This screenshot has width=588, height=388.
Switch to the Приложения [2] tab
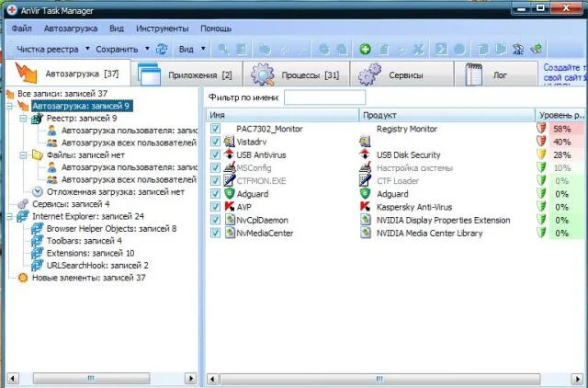187,74
